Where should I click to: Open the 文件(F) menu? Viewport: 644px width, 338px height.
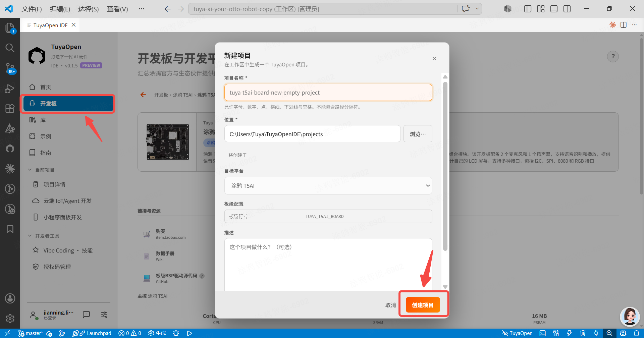(x=32, y=9)
